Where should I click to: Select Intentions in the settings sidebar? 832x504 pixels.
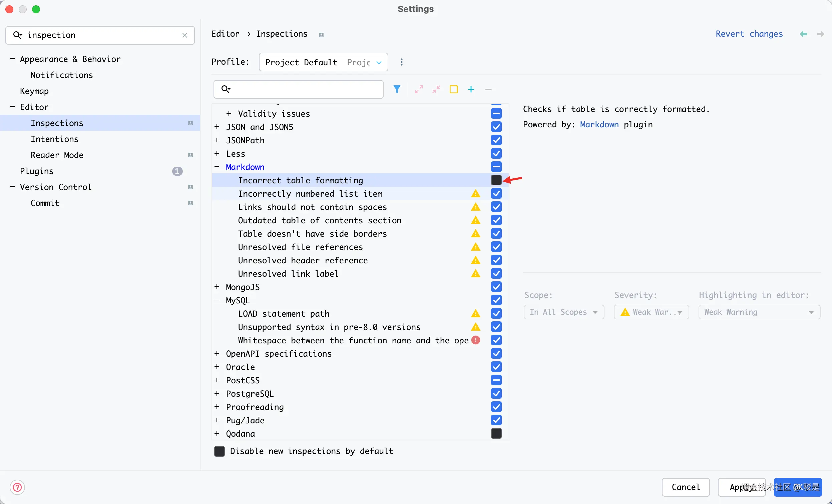54,139
